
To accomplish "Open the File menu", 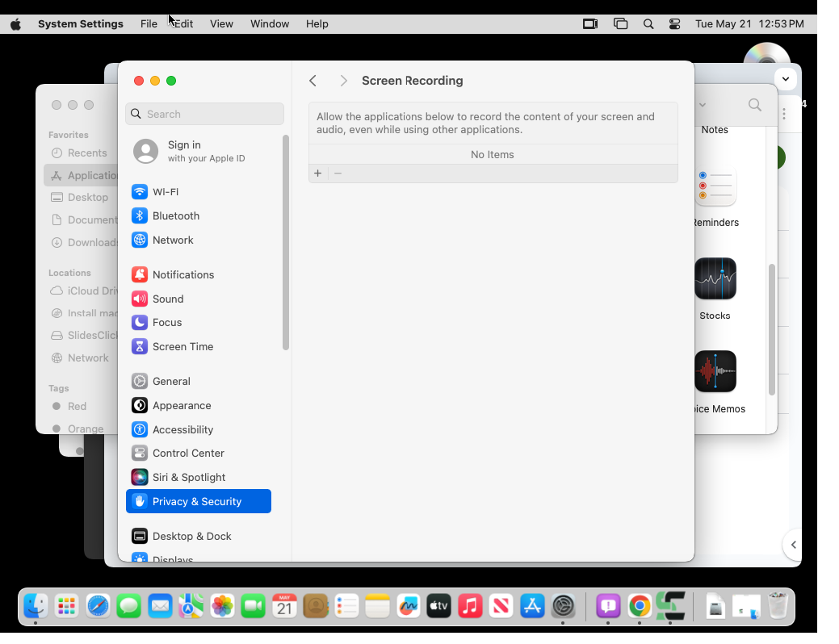I will tap(149, 24).
